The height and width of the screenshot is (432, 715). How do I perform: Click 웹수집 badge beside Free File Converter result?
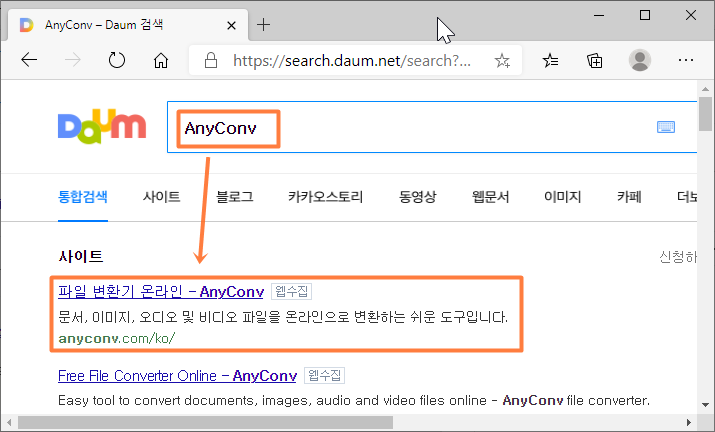(324, 375)
